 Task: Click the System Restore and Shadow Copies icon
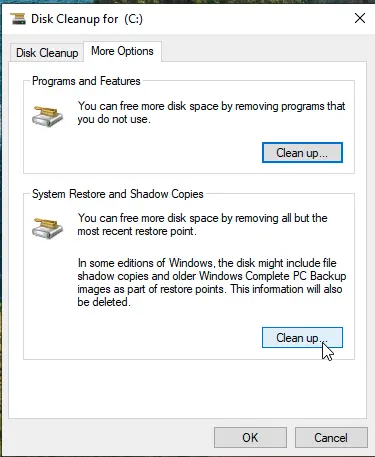click(47, 228)
